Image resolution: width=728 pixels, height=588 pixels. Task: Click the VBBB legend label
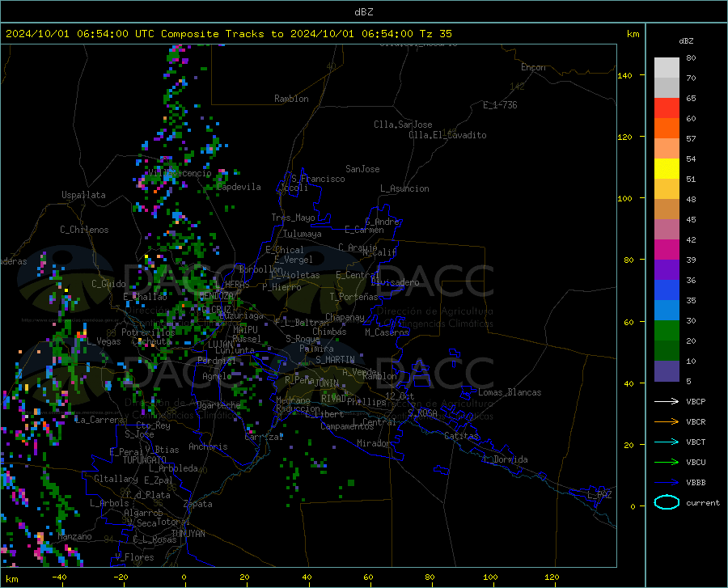coord(696,483)
